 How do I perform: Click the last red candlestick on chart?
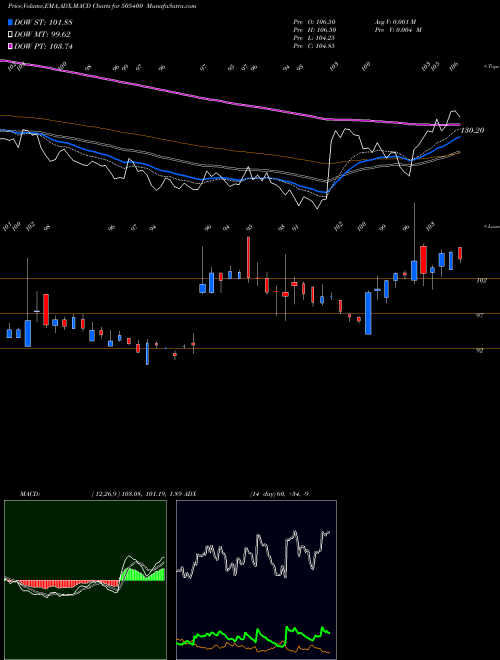tap(460, 253)
